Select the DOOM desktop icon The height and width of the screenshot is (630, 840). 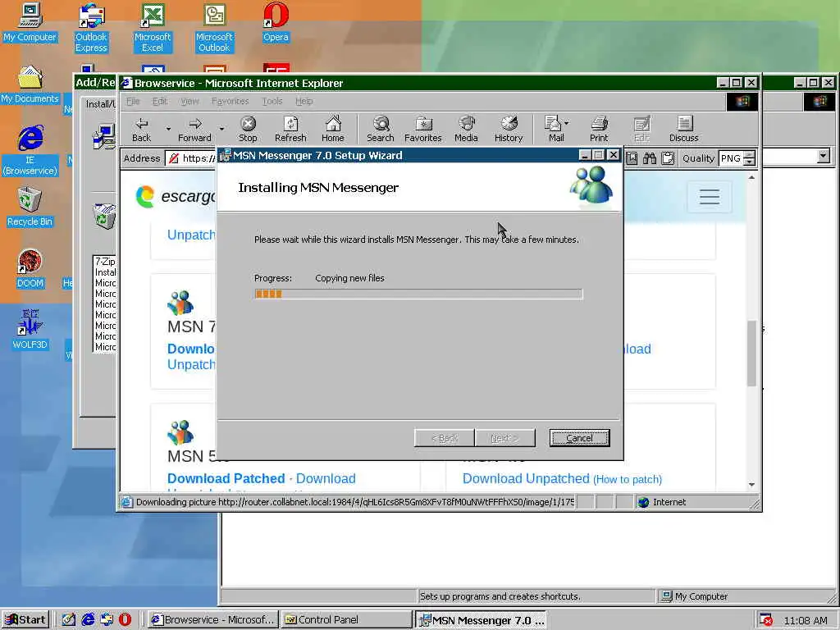click(30, 269)
